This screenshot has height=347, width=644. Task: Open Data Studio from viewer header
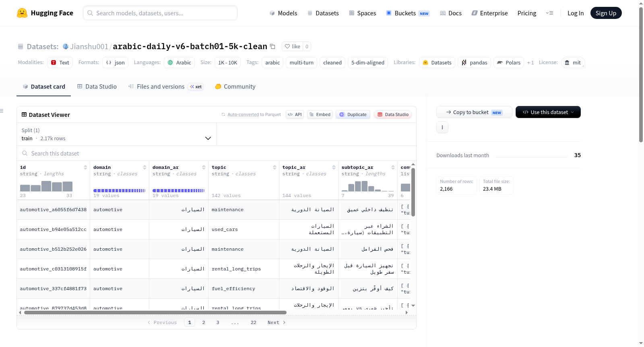pos(393,114)
